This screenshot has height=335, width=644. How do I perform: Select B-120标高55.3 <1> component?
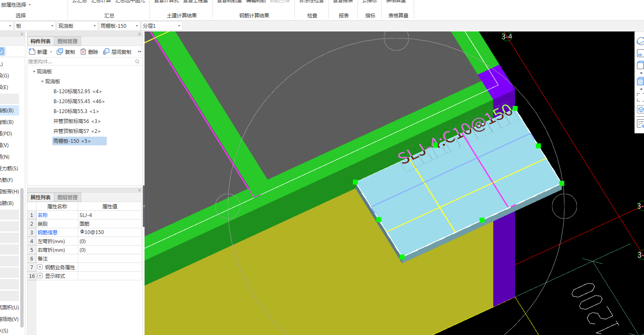(x=76, y=111)
